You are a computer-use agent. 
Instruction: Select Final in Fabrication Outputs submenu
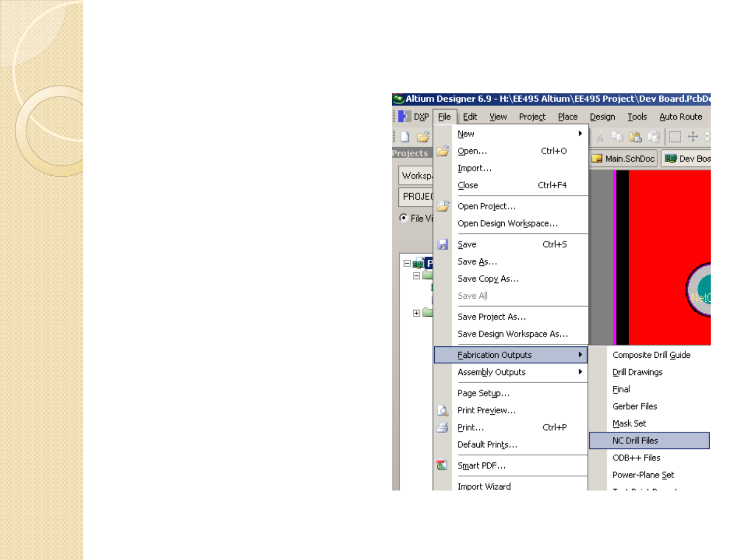[649, 389]
